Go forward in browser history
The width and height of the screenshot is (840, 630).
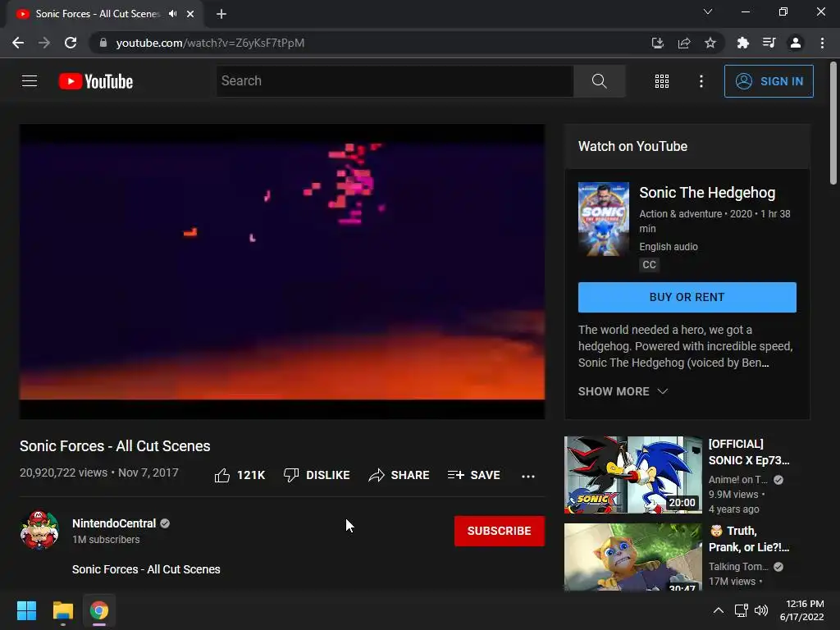coord(44,43)
